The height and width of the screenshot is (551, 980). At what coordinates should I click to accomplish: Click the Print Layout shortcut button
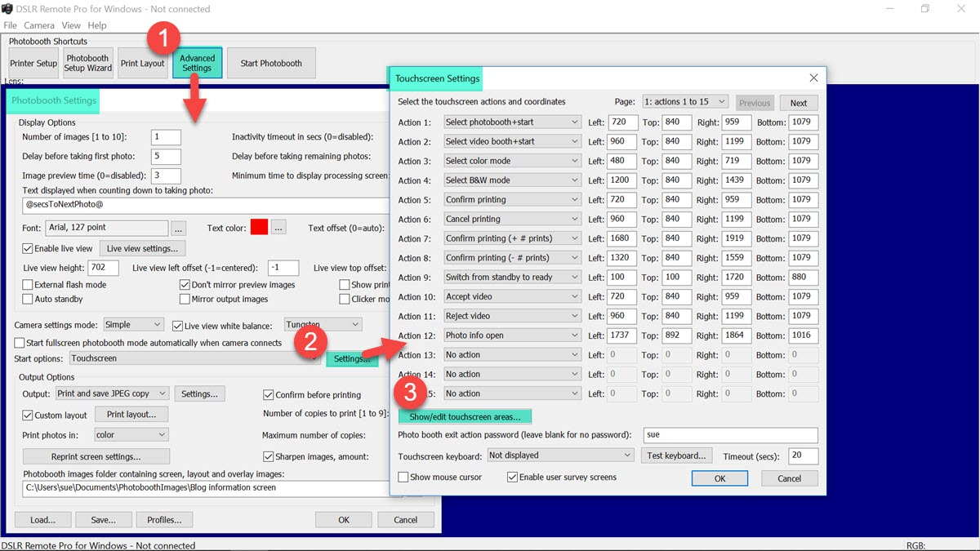coord(142,64)
